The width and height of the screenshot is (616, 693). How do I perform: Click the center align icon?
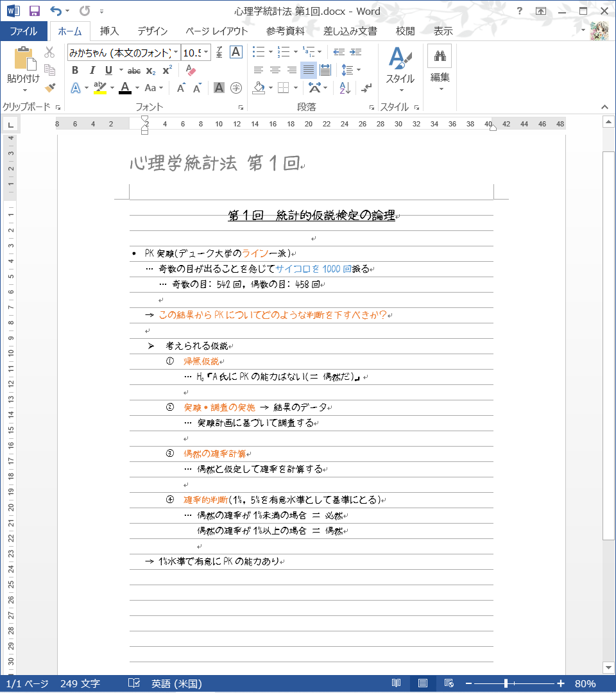pos(275,70)
